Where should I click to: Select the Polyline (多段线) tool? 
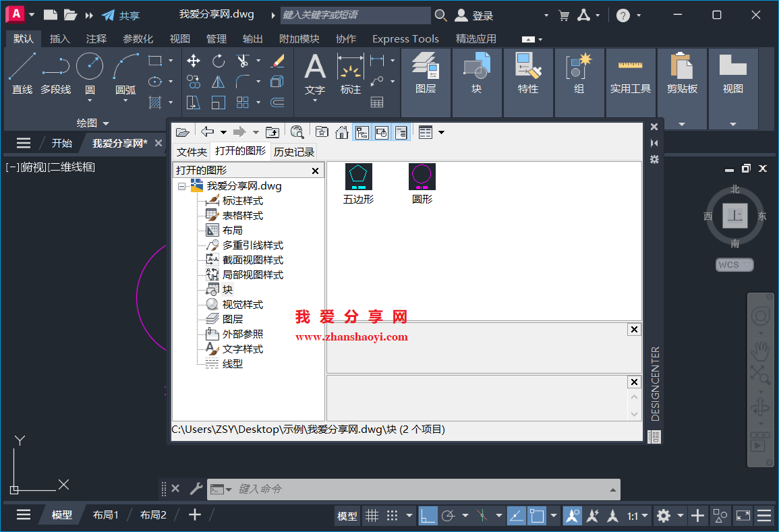55,73
